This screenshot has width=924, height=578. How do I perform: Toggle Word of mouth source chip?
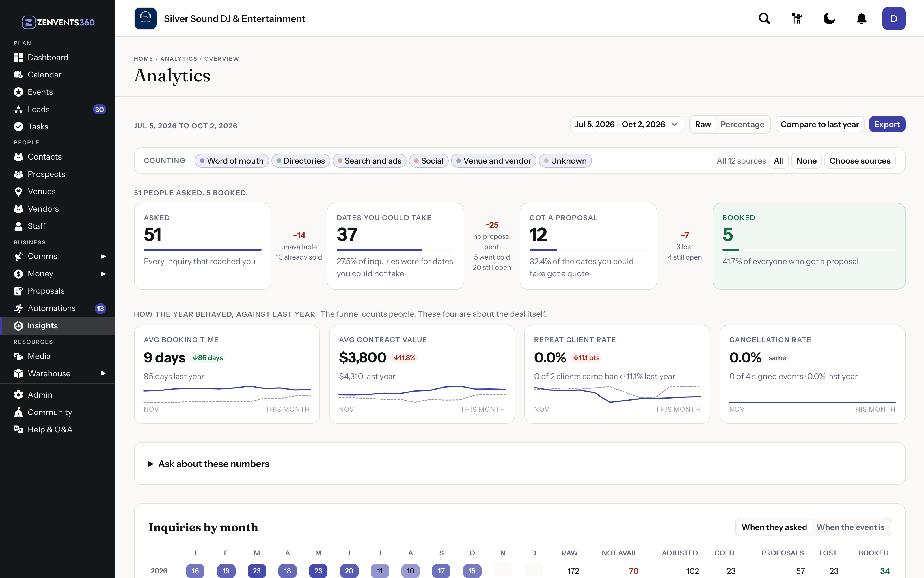click(x=232, y=161)
